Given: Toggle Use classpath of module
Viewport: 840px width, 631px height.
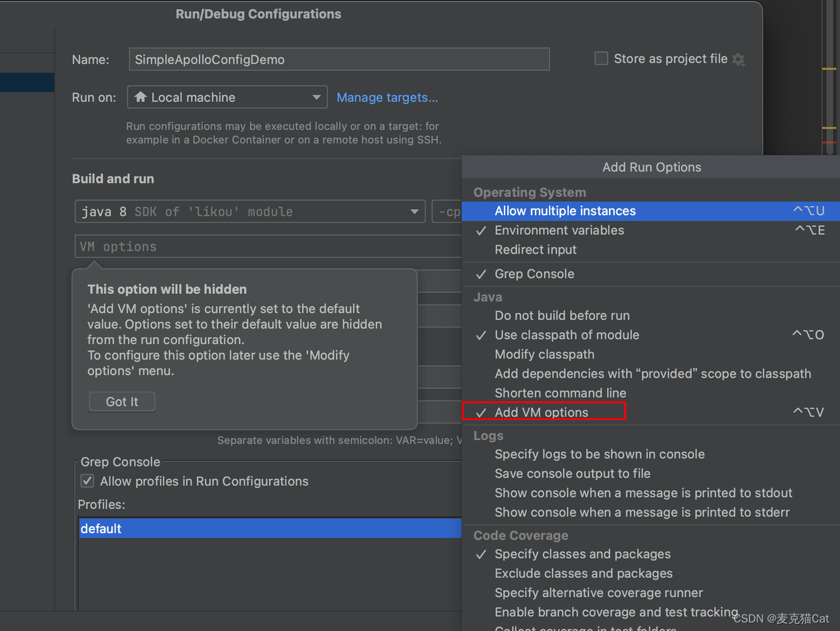Looking at the screenshot, I should pos(651,335).
